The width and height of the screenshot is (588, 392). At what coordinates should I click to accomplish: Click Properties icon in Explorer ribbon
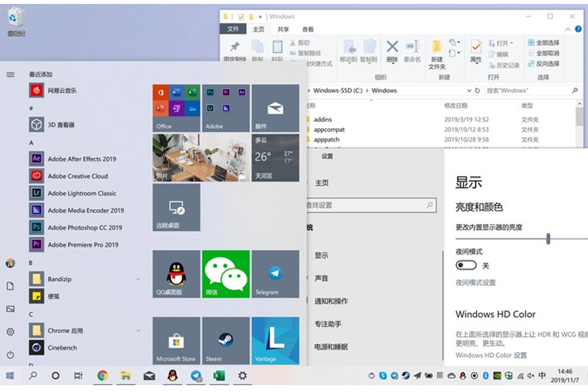coord(476,51)
